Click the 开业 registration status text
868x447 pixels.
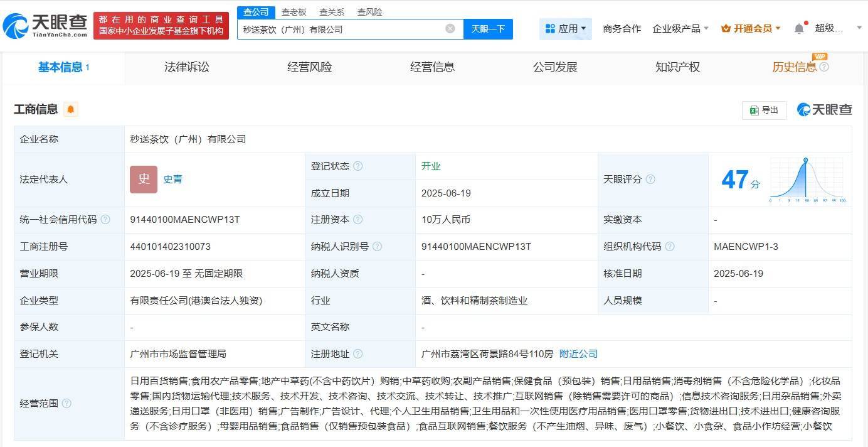point(431,166)
